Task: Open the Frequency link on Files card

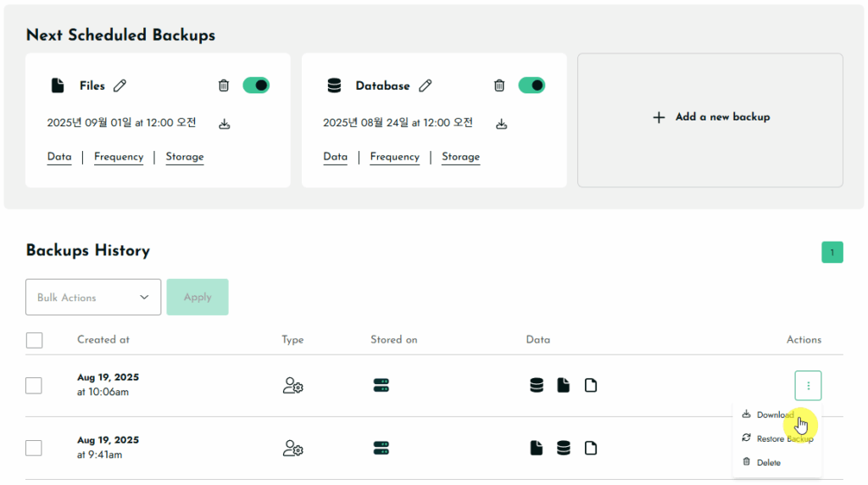Action: tap(119, 157)
